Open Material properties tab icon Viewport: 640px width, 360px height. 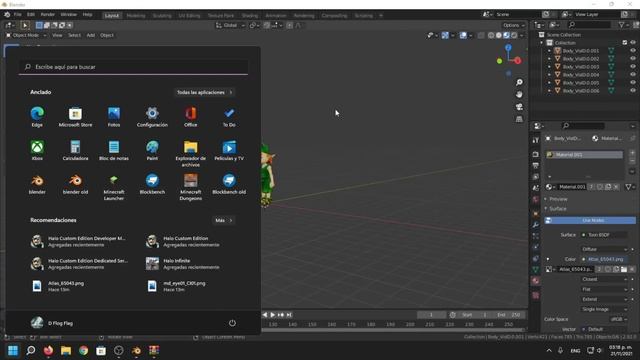point(536,281)
